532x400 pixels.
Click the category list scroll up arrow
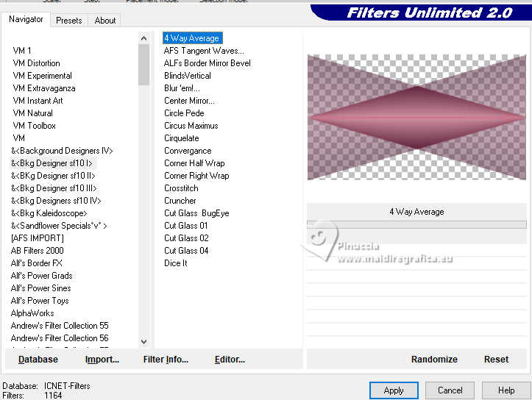pos(144,38)
